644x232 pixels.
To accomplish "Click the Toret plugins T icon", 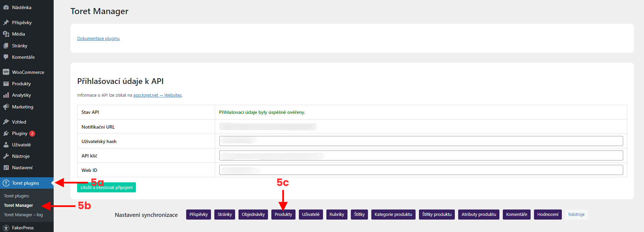I will click(6, 183).
